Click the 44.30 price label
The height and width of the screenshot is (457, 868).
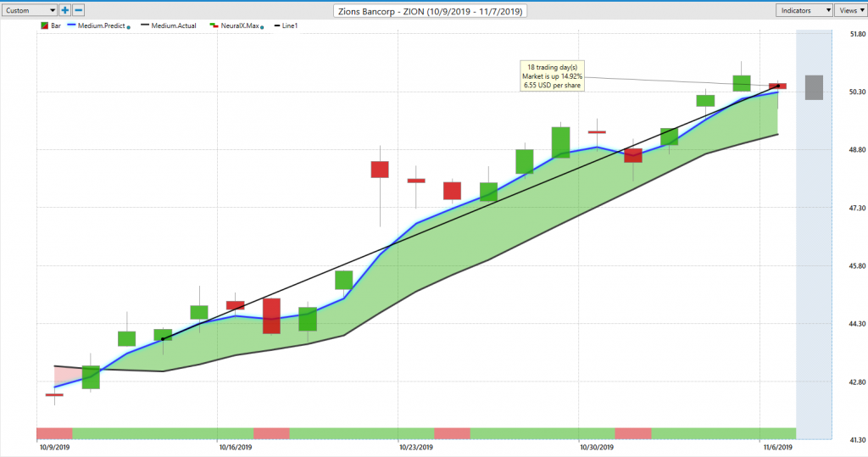858,324
